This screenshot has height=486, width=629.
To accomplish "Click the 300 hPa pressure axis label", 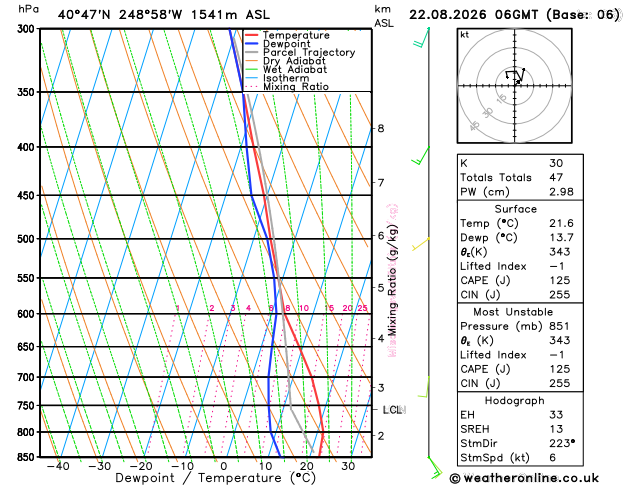I will click(28, 28).
